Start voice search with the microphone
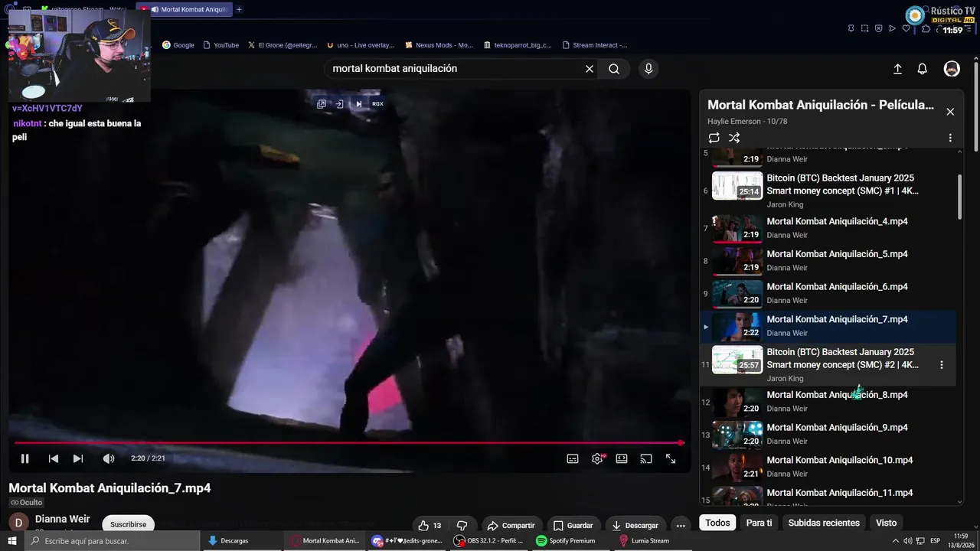 (648, 69)
